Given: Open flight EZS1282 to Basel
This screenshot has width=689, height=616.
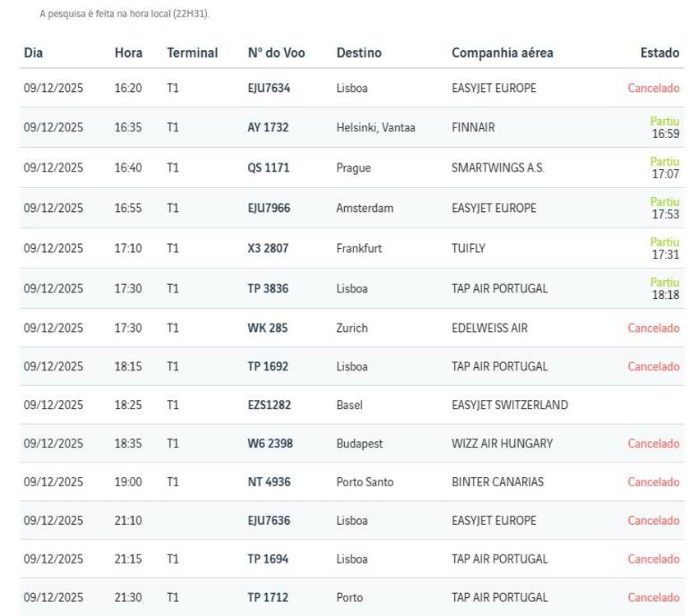Looking at the screenshot, I should (269, 405).
